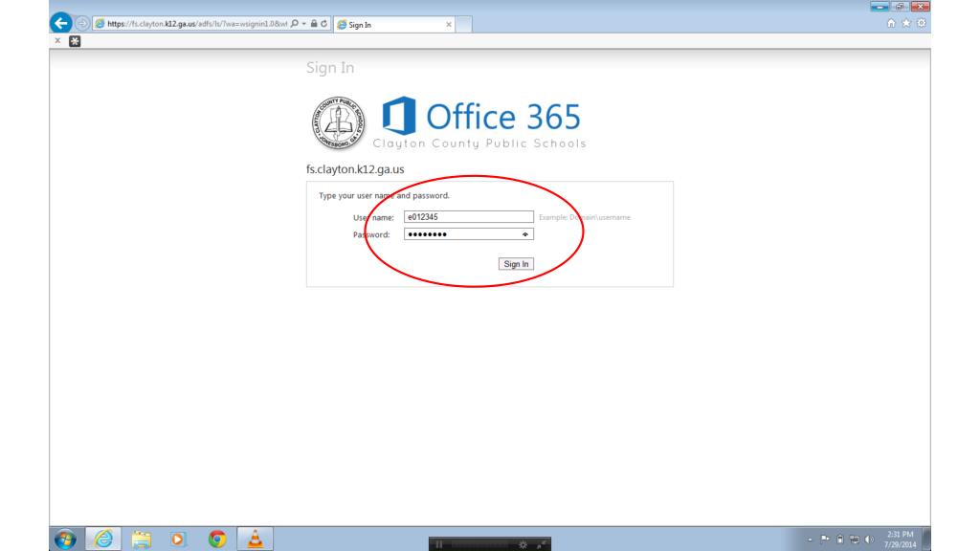Click the address bar URL text
980x551 pixels.
[x=197, y=24]
